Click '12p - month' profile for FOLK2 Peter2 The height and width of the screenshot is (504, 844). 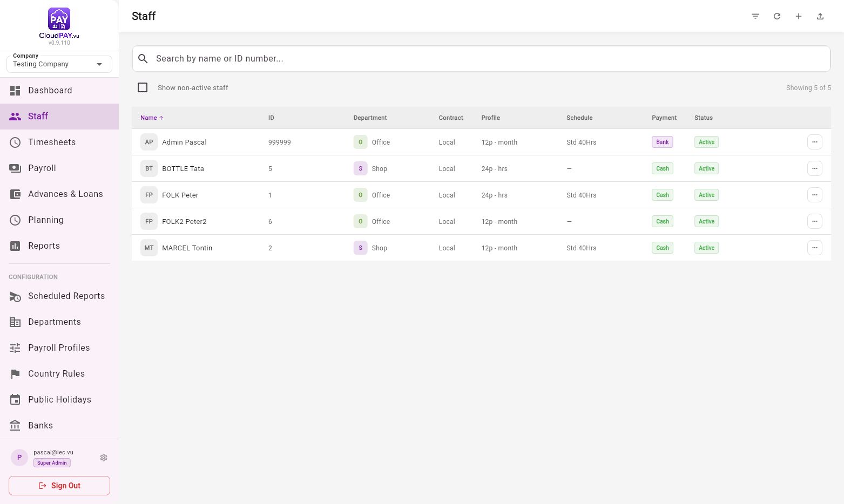pos(499,222)
